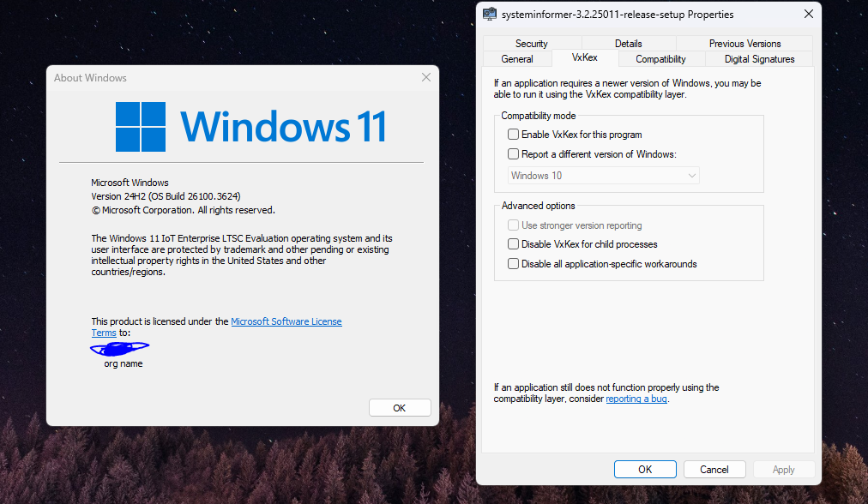Viewport: 868px width, 504px height.
Task: Click the Terms link in About Windows
Action: 104,333
